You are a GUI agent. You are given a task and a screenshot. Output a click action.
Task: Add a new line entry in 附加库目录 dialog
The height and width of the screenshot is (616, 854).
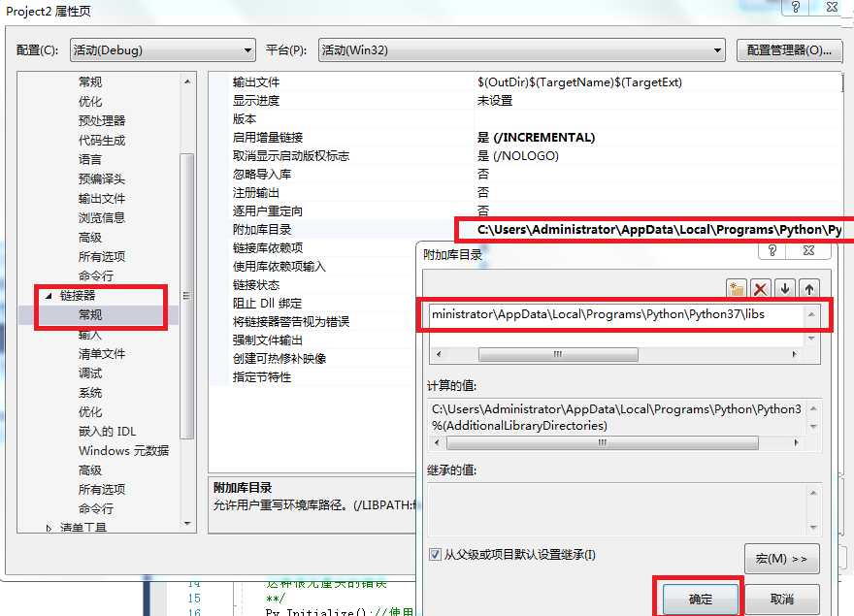[x=737, y=287]
